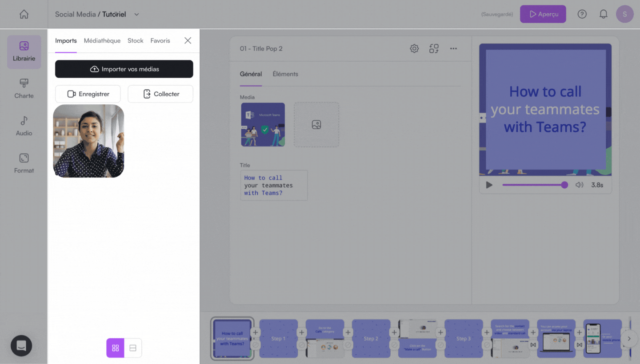Edit transition after the laptop scene

click(579, 344)
